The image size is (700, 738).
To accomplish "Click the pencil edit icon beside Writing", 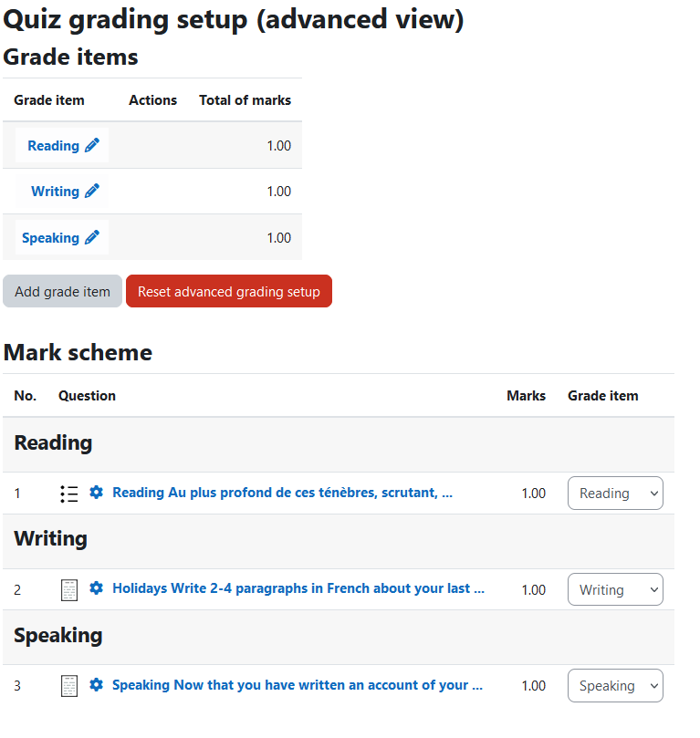I will [x=92, y=191].
